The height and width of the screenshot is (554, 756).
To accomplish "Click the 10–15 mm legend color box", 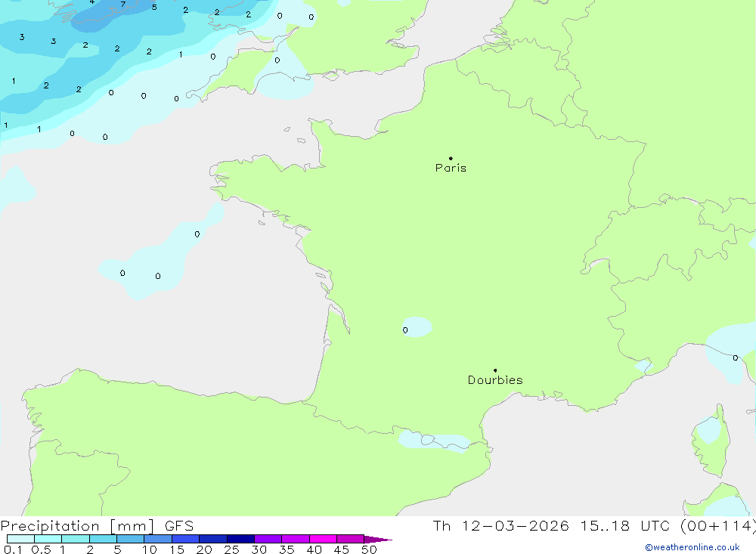I will point(158,539).
